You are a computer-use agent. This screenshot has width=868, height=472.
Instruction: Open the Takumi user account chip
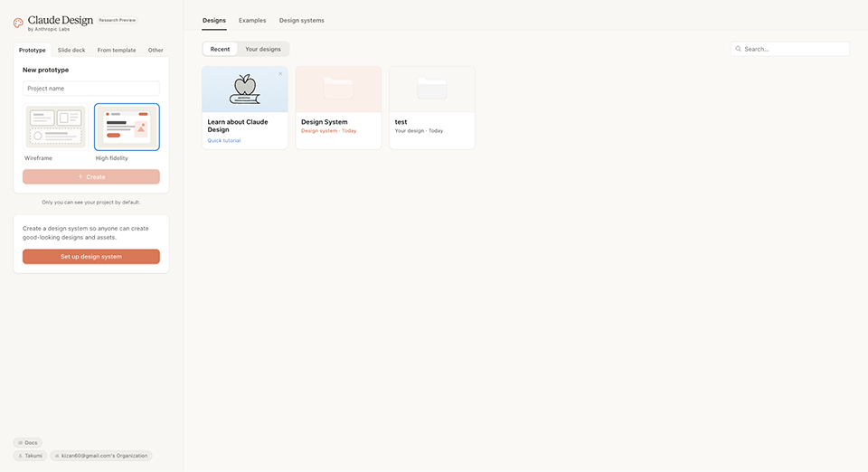coord(30,456)
